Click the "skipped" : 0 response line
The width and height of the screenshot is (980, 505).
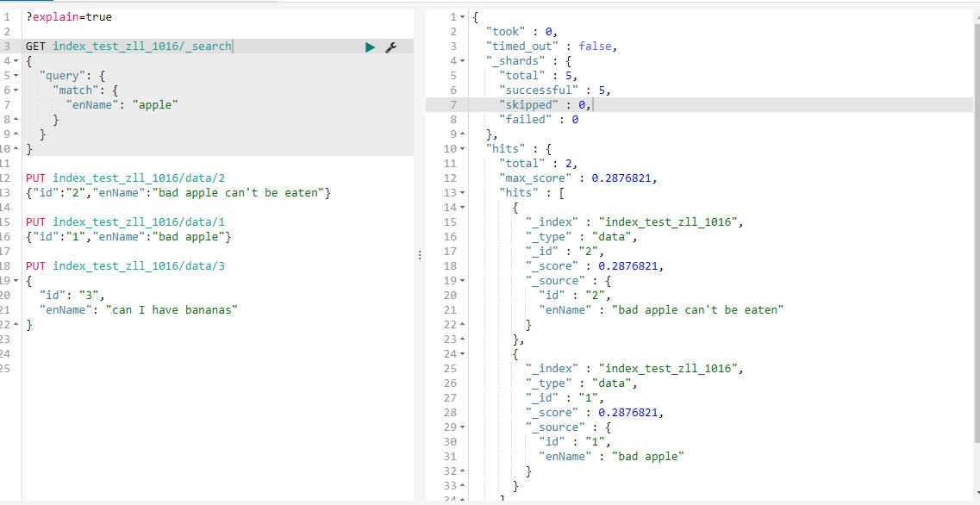point(545,105)
